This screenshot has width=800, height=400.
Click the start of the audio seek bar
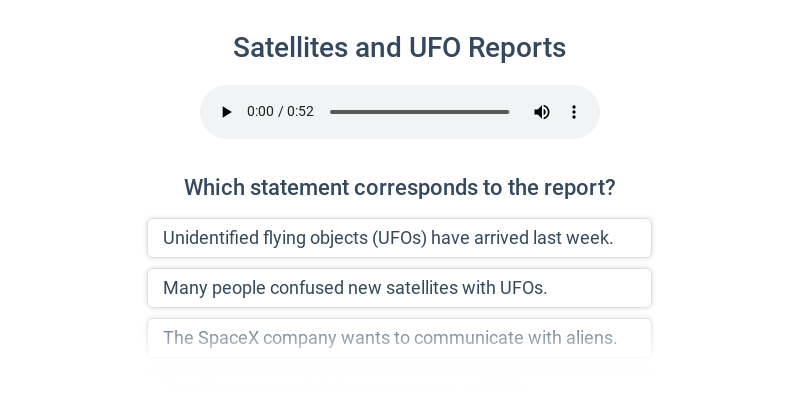coord(332,112)
